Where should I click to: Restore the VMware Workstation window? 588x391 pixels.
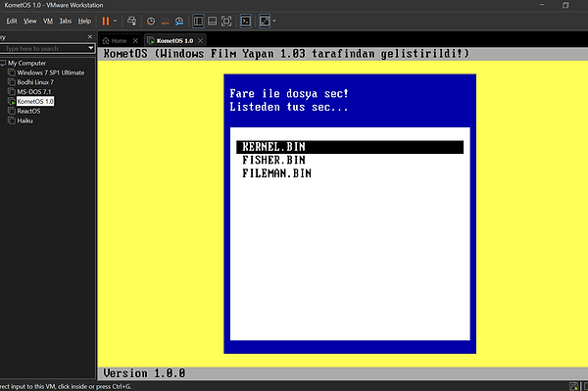click(x=565, y=5)
